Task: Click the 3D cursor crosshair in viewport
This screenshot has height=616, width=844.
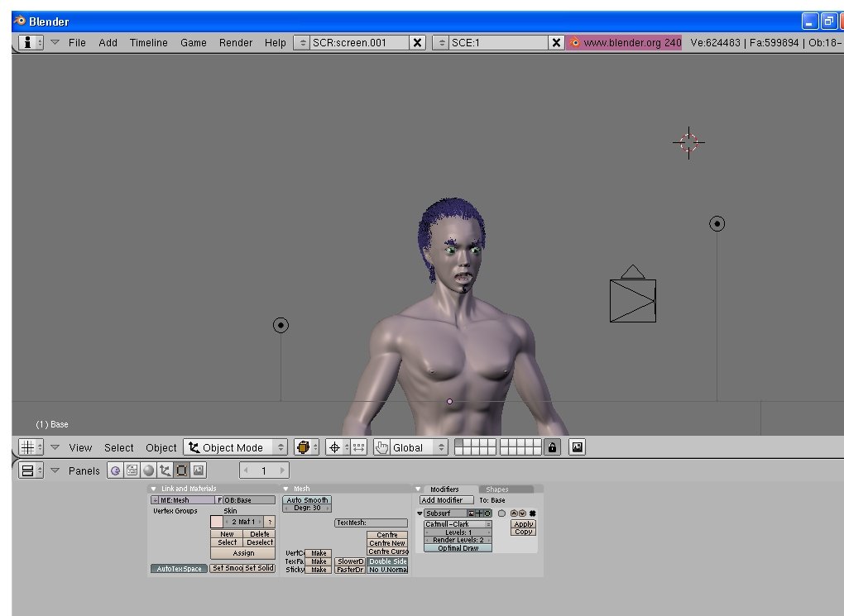Action: [688, 142]
